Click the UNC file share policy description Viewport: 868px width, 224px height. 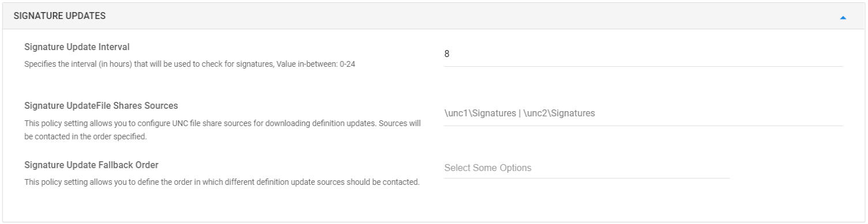click(x=223, y=130)
